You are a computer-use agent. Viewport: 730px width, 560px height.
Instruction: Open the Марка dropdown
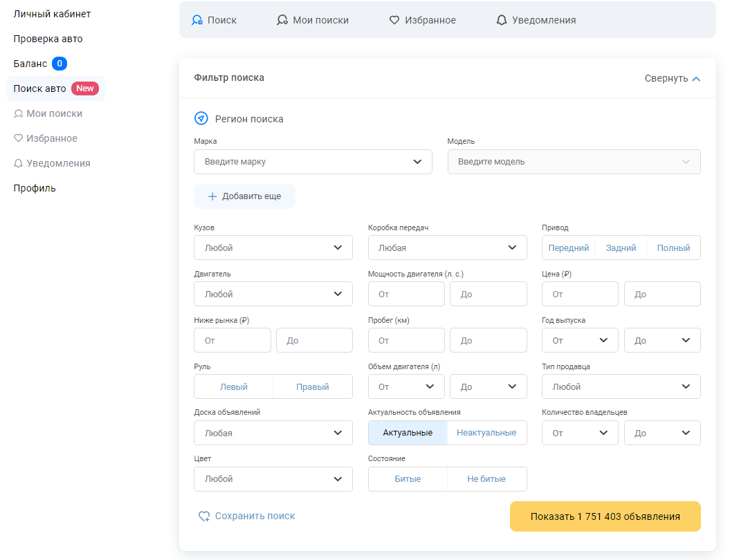tap(313, 162)
